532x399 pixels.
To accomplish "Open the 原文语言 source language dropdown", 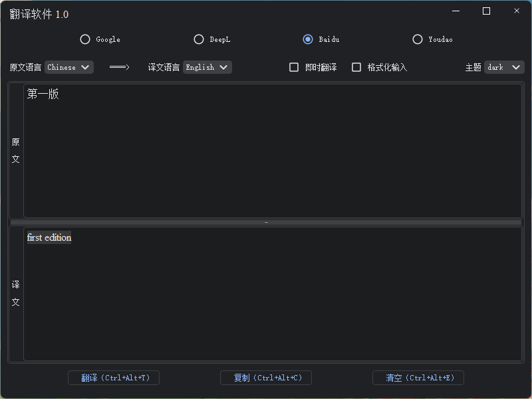I will [x=69, y=66].
